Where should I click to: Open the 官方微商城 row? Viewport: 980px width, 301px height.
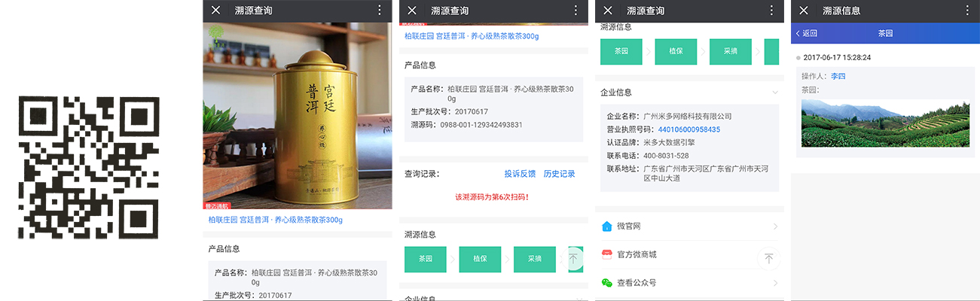click(689, 254)
